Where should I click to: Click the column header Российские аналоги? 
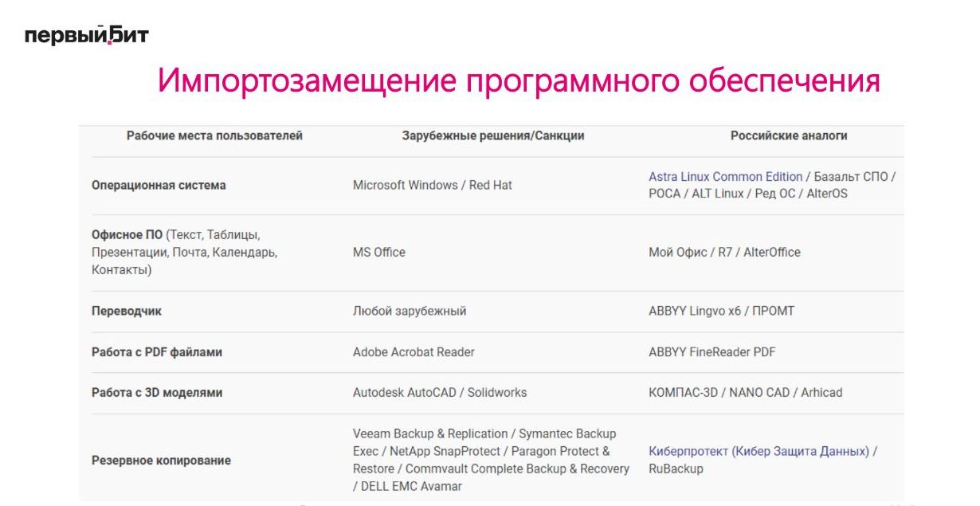click(789, 135)
